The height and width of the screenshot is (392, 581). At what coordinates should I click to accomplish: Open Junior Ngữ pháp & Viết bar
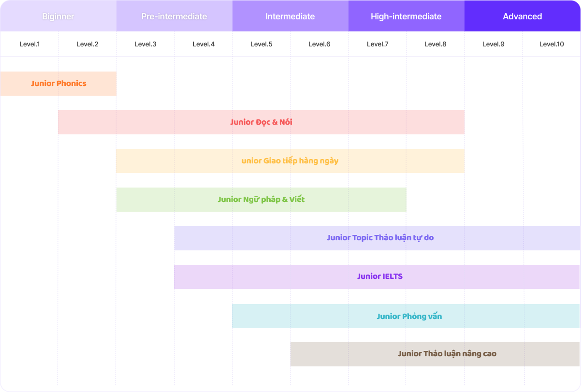[x=261, y=200]
